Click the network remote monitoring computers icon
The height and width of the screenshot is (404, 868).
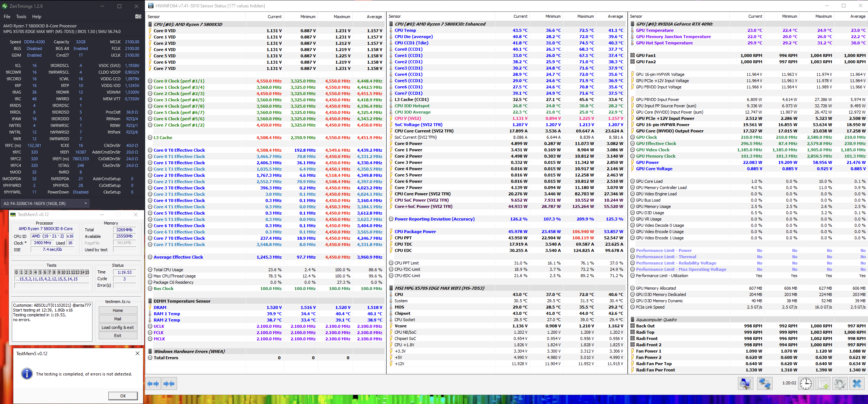(x=764, y=383)
